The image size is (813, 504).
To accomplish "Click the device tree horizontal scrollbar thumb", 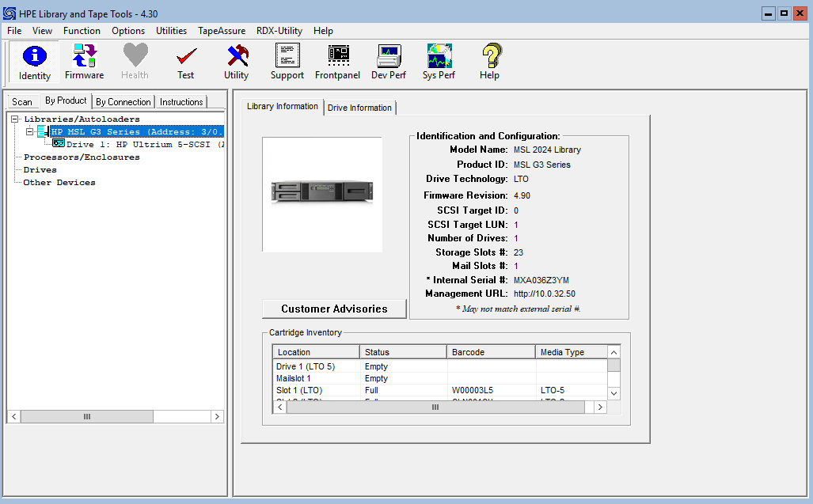I will tap(86, 416).
